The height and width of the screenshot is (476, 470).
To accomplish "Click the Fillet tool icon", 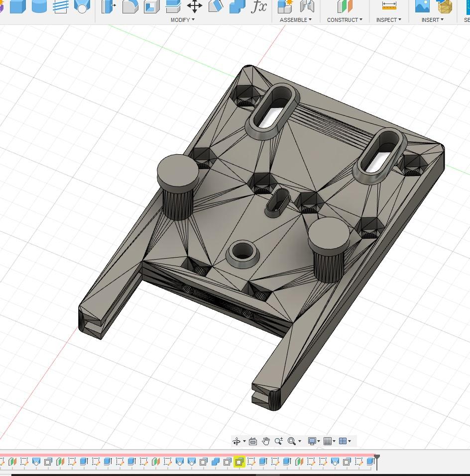I will (130, 6).
